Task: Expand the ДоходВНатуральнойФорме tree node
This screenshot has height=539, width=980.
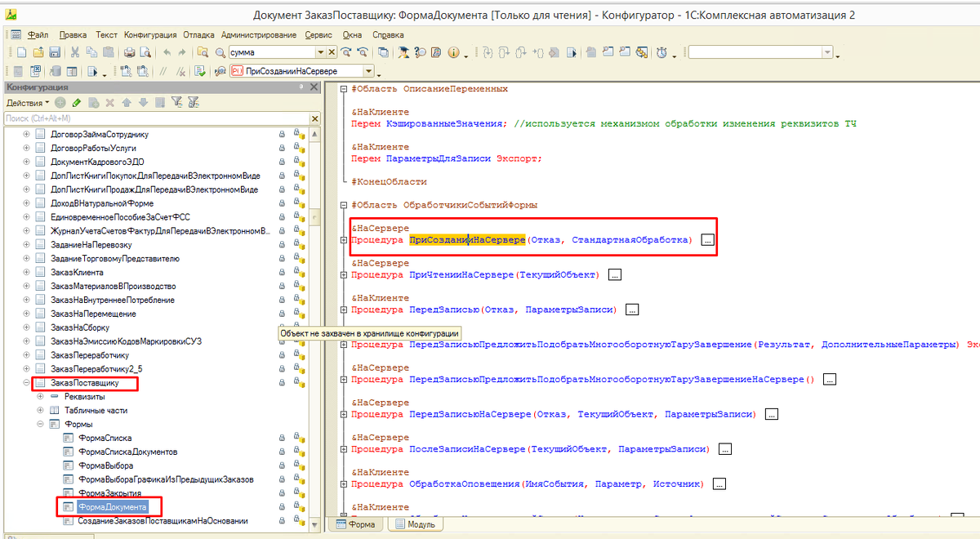Action: tap(26, 203)
